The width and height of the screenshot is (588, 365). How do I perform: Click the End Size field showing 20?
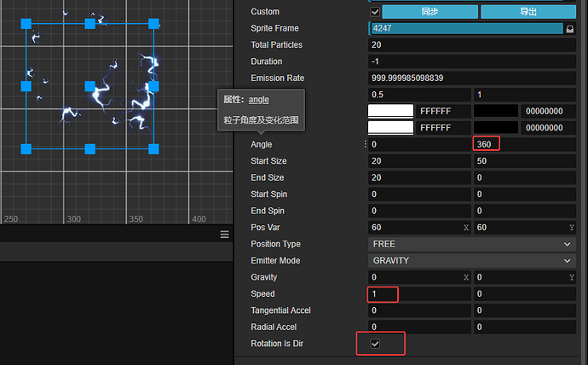point(419,177)
